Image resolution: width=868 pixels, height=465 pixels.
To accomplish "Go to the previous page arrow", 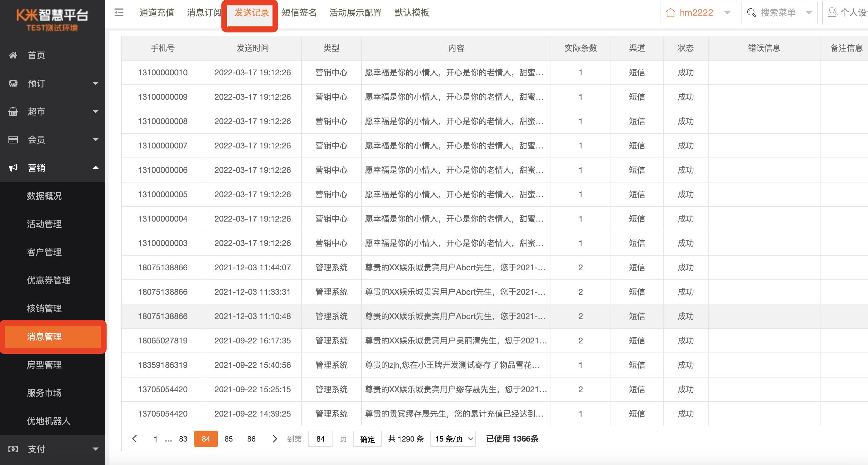I will pyautogui.click(x=134, y=438).
